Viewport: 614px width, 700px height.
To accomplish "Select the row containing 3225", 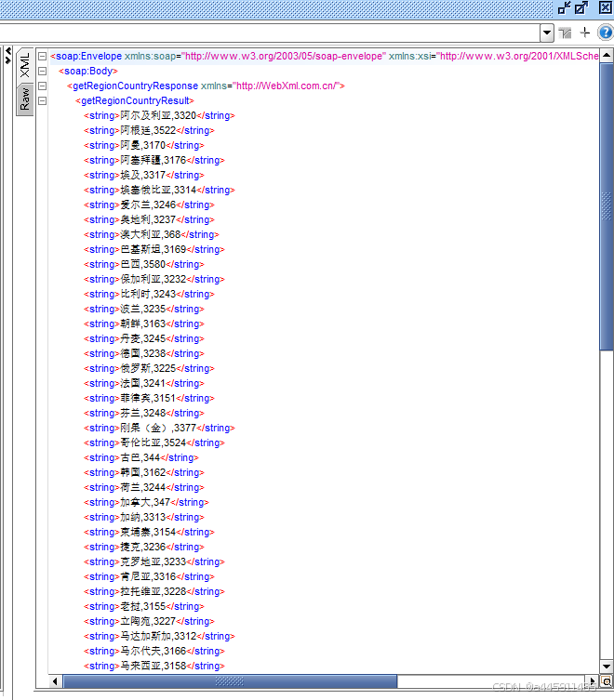I will coord(149,369).
